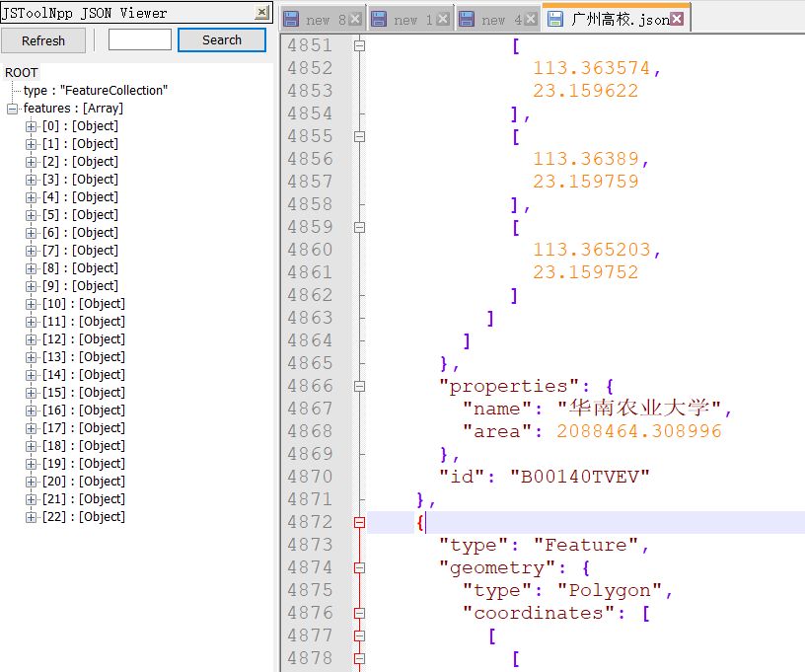
Task: Click the Search button in JSON Viewer
Action: pos(222,40)
